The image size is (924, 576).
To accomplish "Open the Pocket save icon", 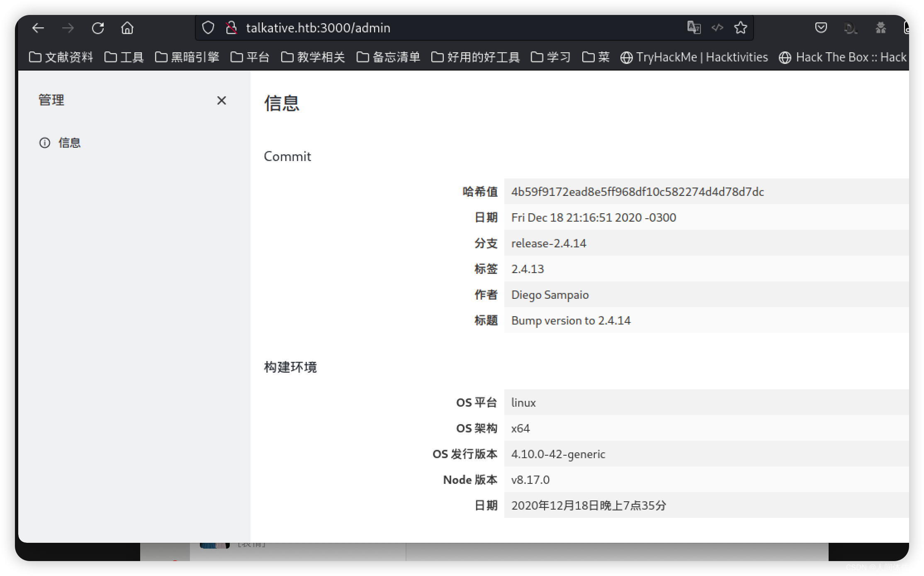I will pyautogui.click(x=821, y=28).
